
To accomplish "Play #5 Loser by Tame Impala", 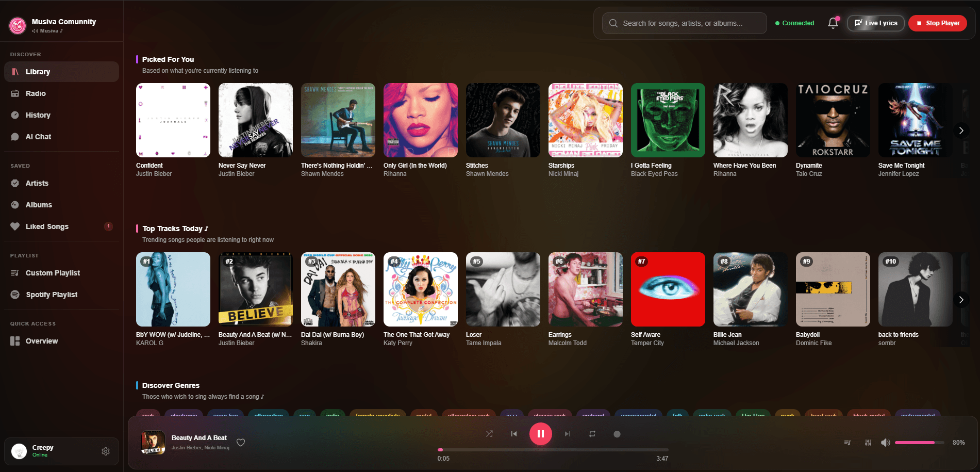I will [503, 289].
